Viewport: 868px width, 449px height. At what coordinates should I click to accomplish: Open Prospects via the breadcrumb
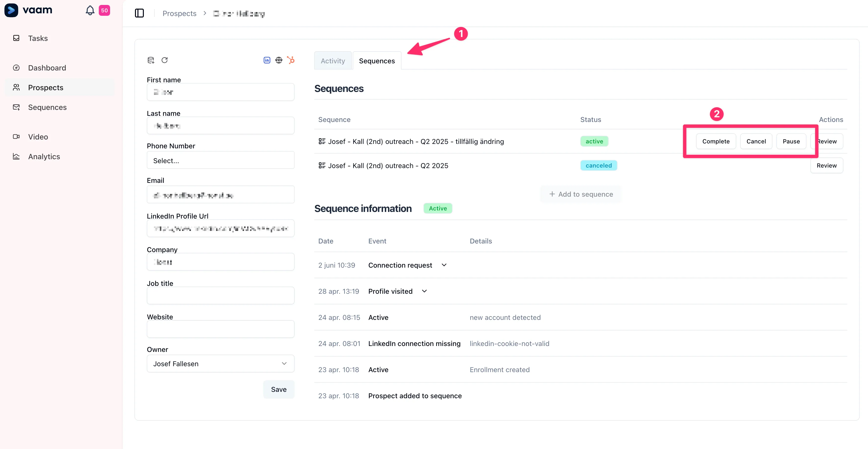[179, 13]
